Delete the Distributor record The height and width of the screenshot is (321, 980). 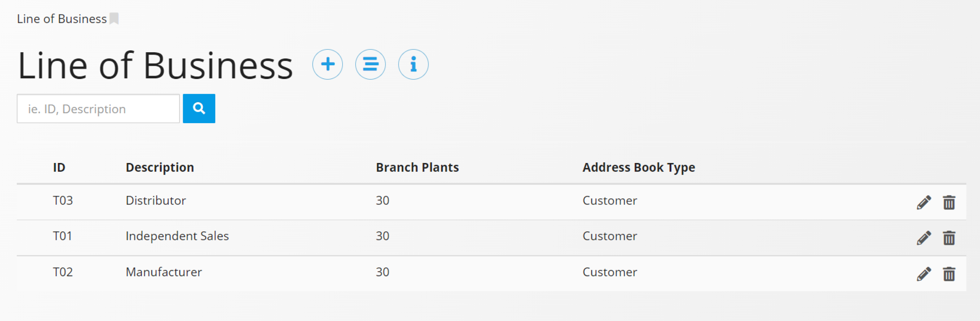pos(949,202)
